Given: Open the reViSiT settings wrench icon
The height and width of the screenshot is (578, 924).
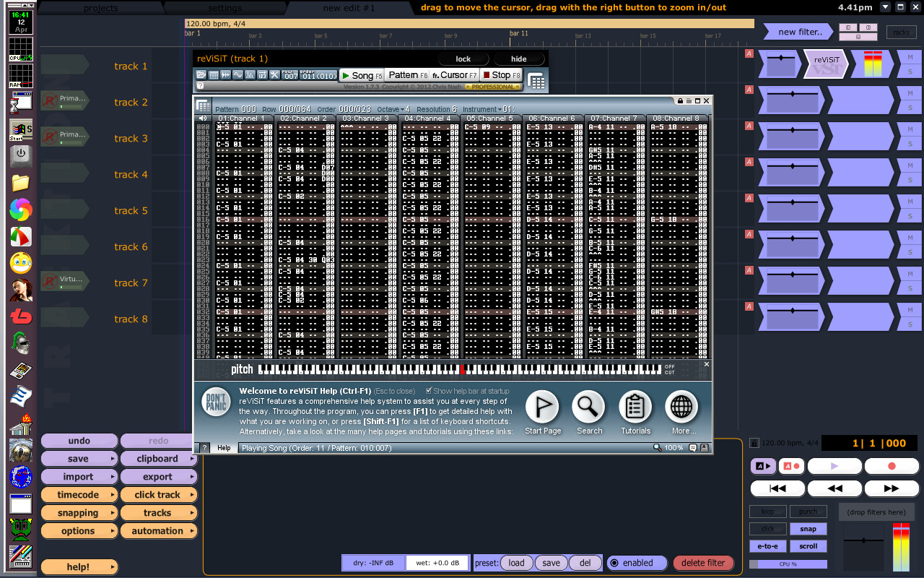Looking at the screenshot, I should (x=274, y=75).
